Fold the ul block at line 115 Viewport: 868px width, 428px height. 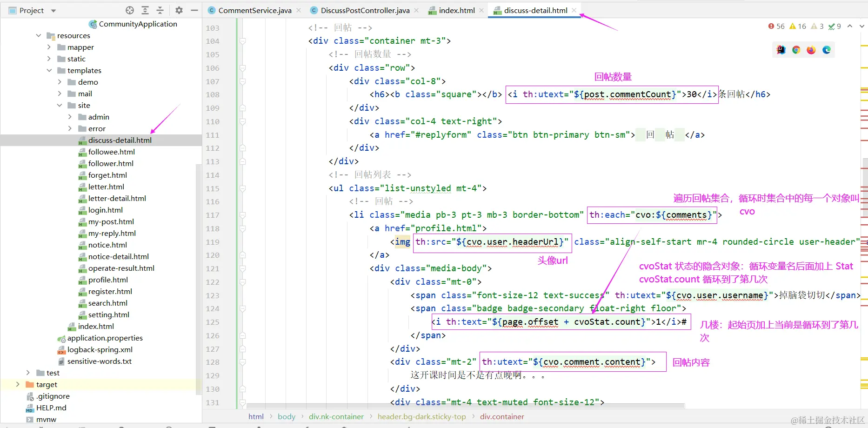pos(242,188)
